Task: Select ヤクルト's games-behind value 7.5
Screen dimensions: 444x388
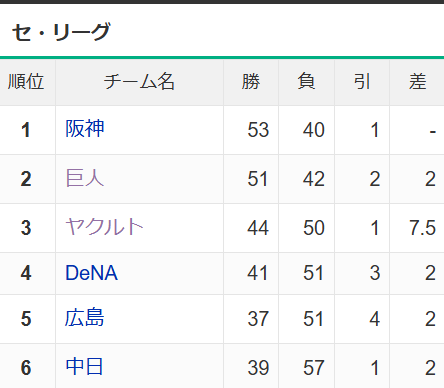Action: (422, 228)
